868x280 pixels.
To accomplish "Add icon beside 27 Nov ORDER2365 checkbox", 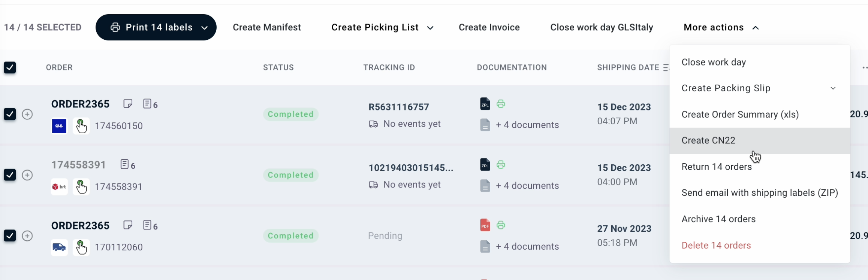I will (27, 236).
